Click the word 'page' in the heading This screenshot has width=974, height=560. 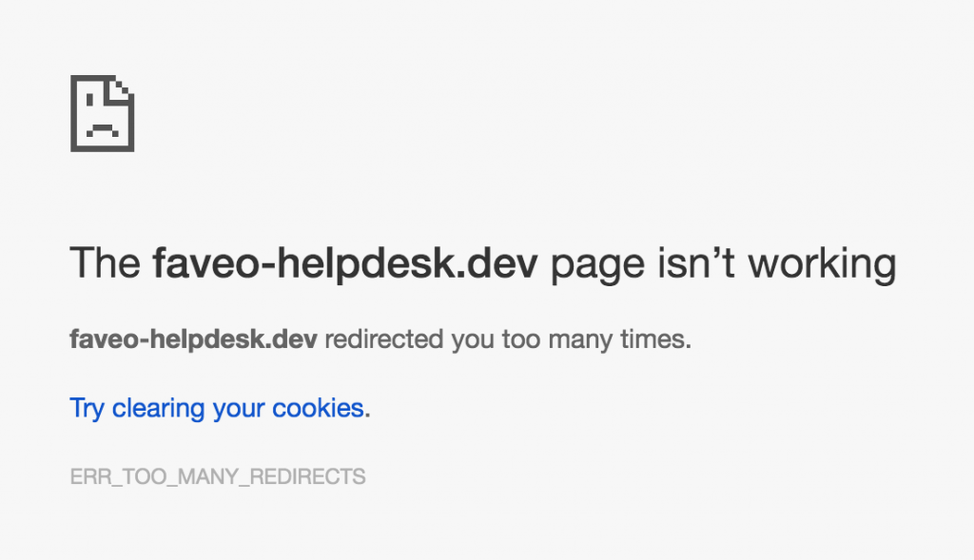click(595, 264)
